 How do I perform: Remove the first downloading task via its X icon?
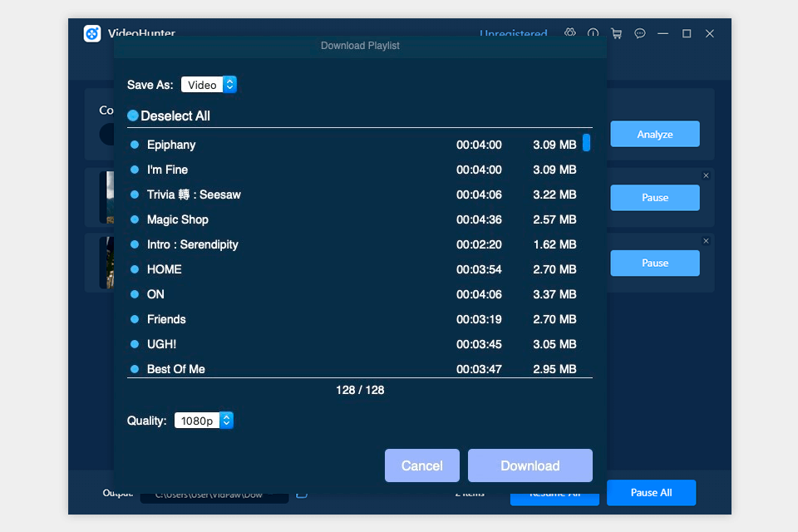coord(706,175)
